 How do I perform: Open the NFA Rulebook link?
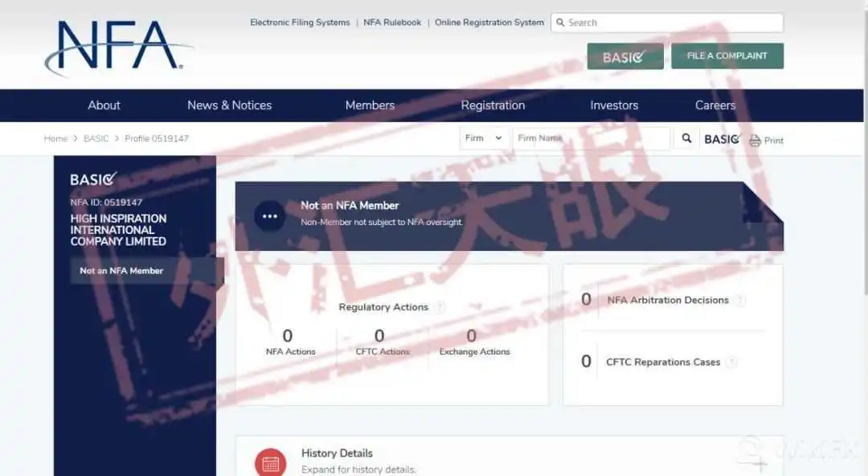pos(392,23)
